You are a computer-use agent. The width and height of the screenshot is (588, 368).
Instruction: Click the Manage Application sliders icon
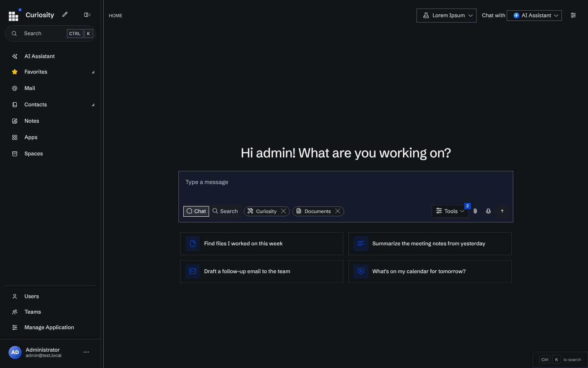tap(15, 328)
